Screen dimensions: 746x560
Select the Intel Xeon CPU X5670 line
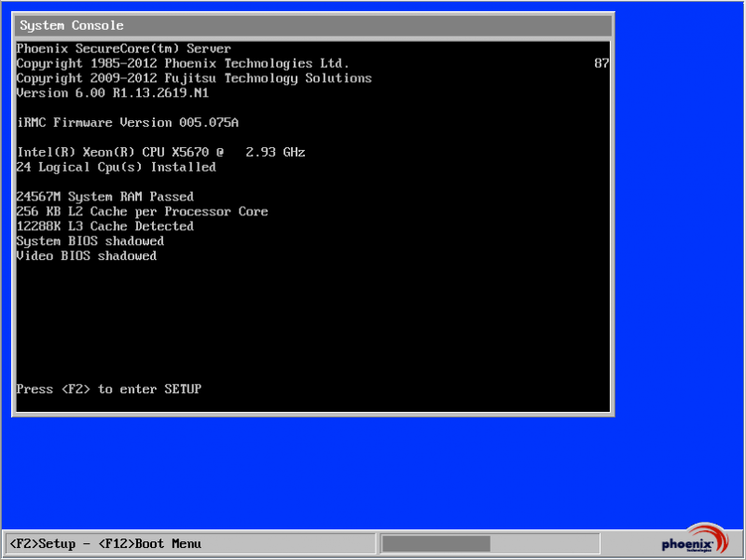pos(160,152)
